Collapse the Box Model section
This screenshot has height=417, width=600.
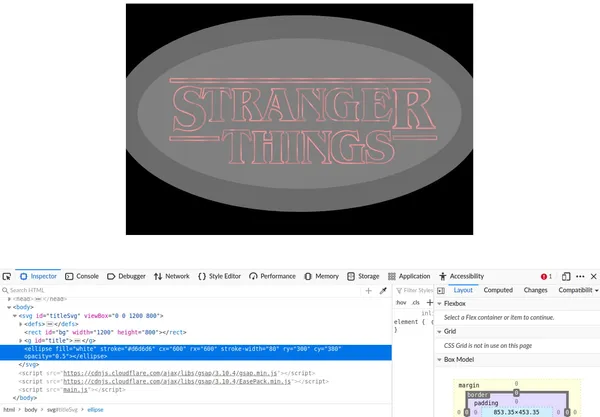tap(440, 360)
